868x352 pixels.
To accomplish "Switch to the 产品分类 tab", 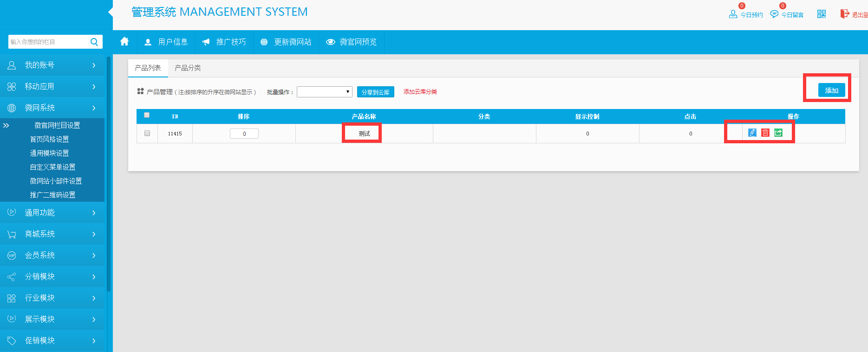I will pos(188,68).
